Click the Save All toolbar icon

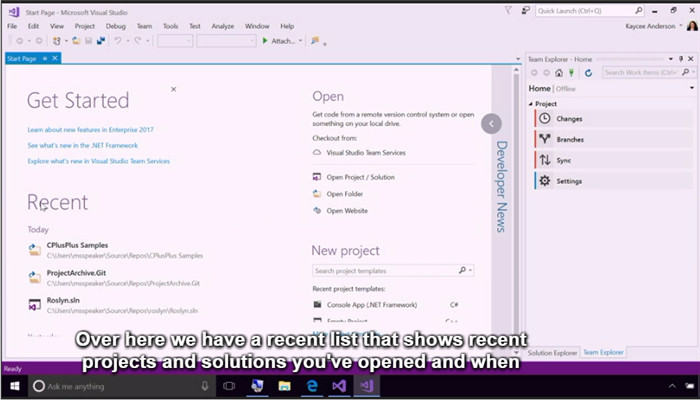tap(101, 41)
